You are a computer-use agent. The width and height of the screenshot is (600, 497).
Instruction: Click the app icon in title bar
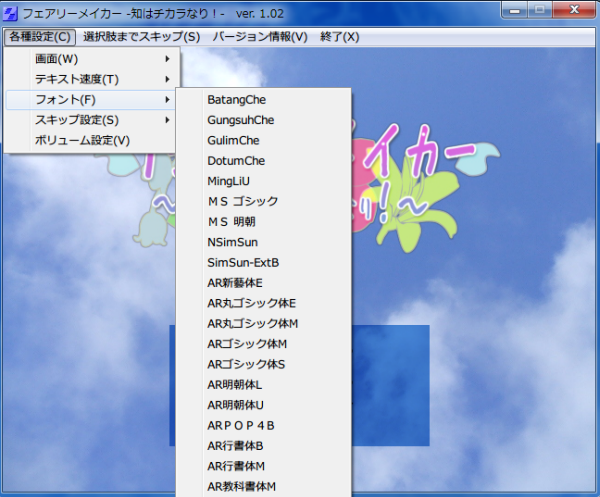(11, 10)
